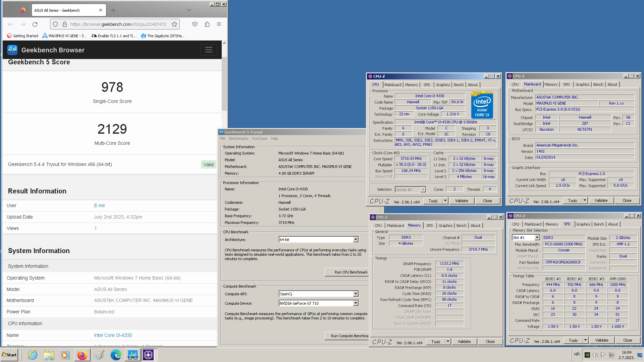Close the ASUS All Series Geekbench tab
This screenshot has height=362, width=644.
pyautogui.click(x=101, y=10)
